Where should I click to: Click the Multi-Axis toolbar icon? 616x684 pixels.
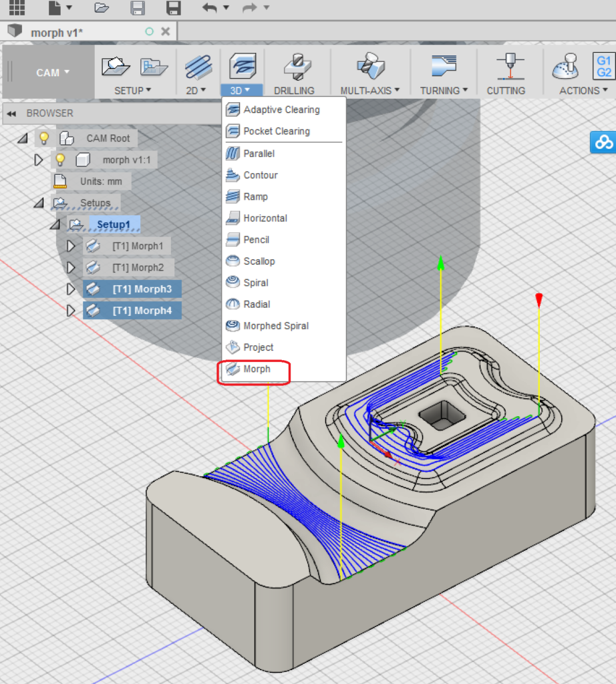(x=369, y=67)
